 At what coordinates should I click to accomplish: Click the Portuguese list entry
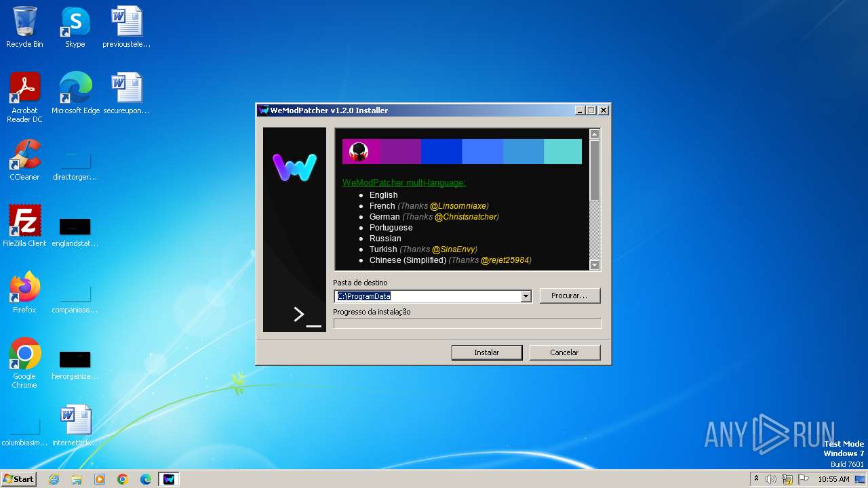click(x=391, y=228)
